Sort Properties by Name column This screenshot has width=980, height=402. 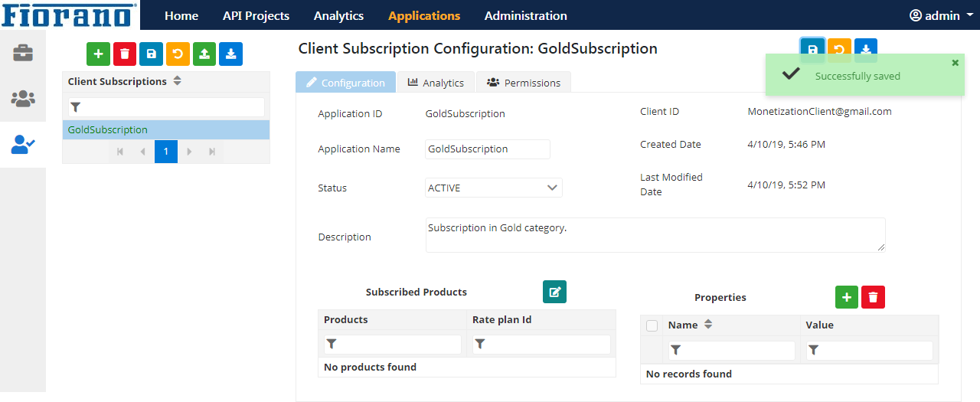[x=708, y=325]
